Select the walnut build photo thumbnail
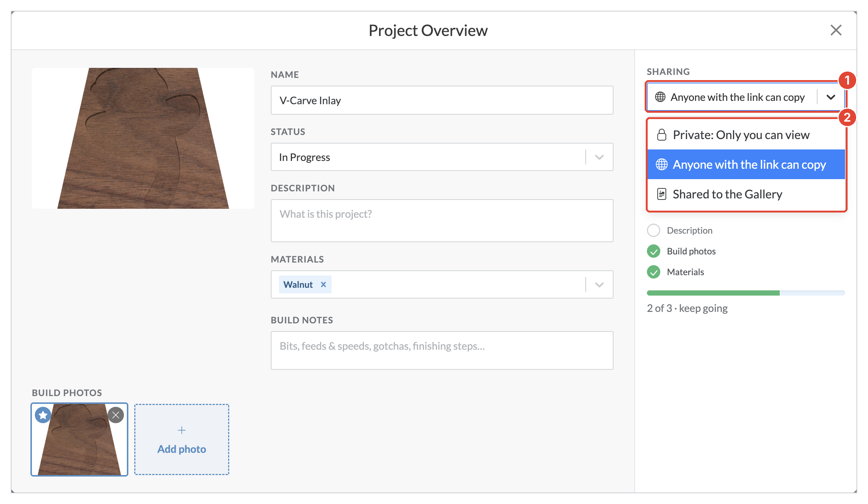Image resolution: width=868 pixels, height=504 pixels. pyautogui.click(x=79, y=439)
